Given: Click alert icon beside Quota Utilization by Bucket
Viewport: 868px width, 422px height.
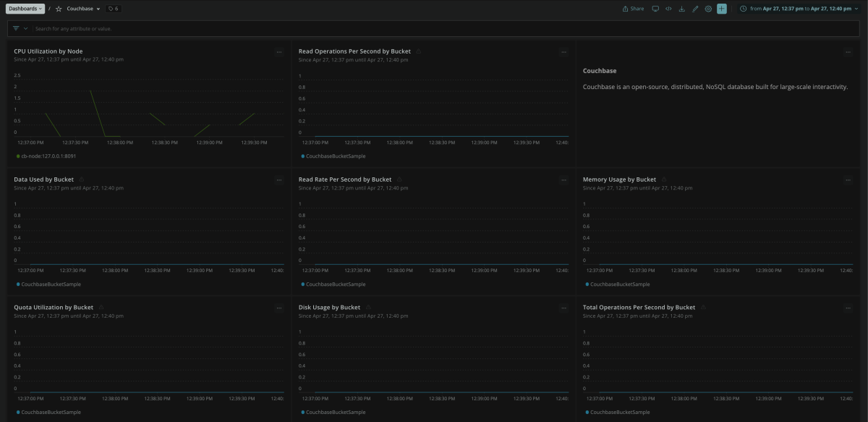Looking at the screenshot, I should coord(101,307).
